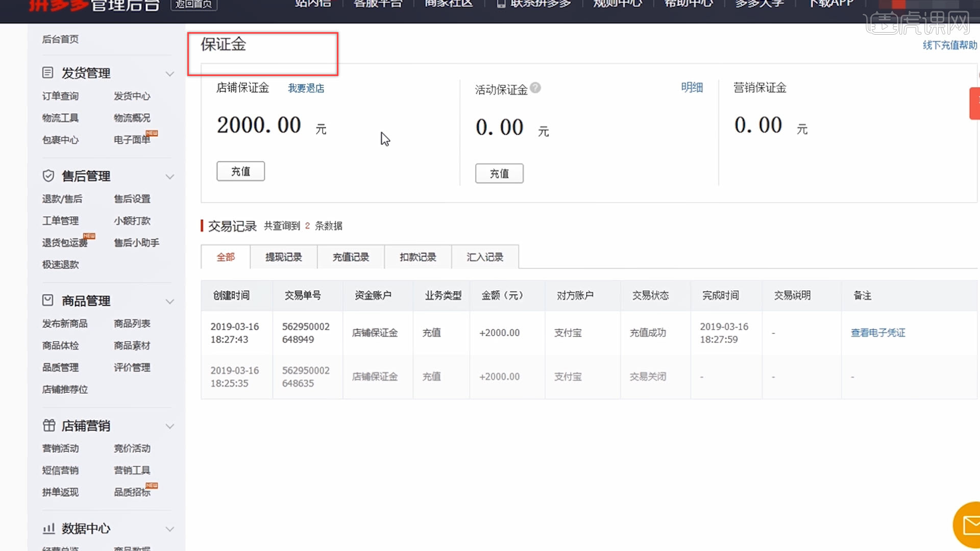This screenshot has height=551, width=980.
Task: Open the orange mail message bubble
Action: point(967,525)
